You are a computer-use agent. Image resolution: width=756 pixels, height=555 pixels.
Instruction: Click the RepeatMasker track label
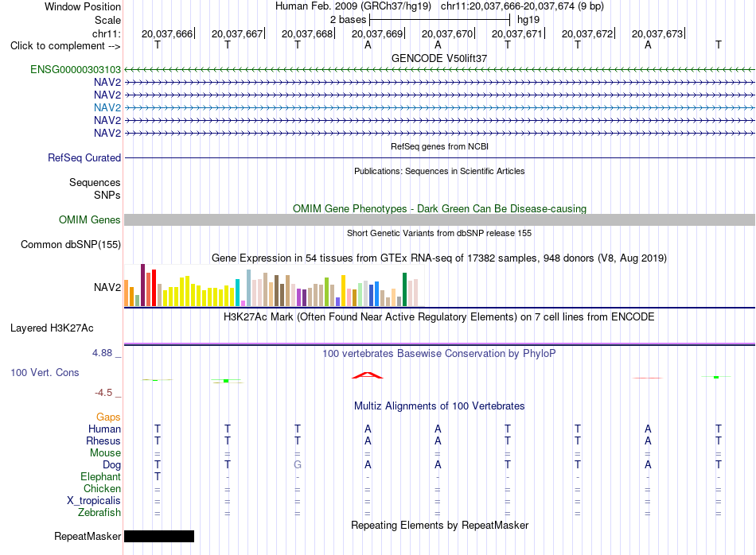(x=88, y=536)
